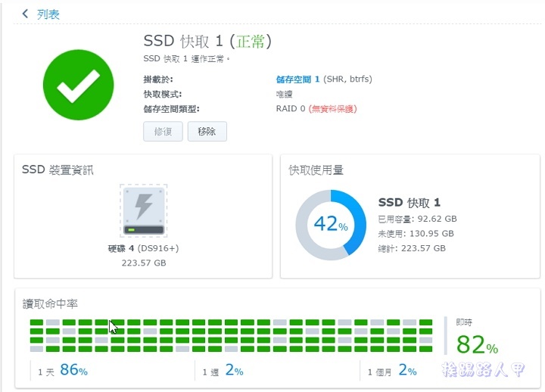Select the 1 週 2% statistic
Viewport: 545px width, 392px height.
tap(223, 371)
